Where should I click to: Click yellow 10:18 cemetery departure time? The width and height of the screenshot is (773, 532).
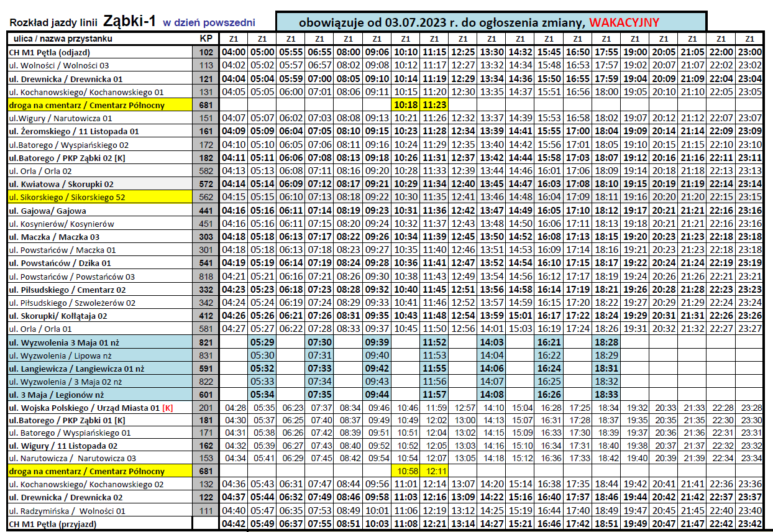click(x=406, y=104)
